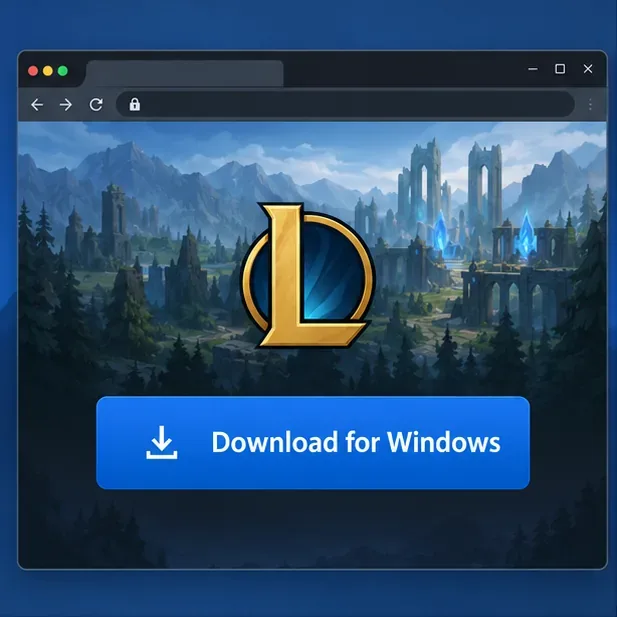Maximize the window with the square button
Viewport: 617px width, 617px height.
(x=560, y=69)
